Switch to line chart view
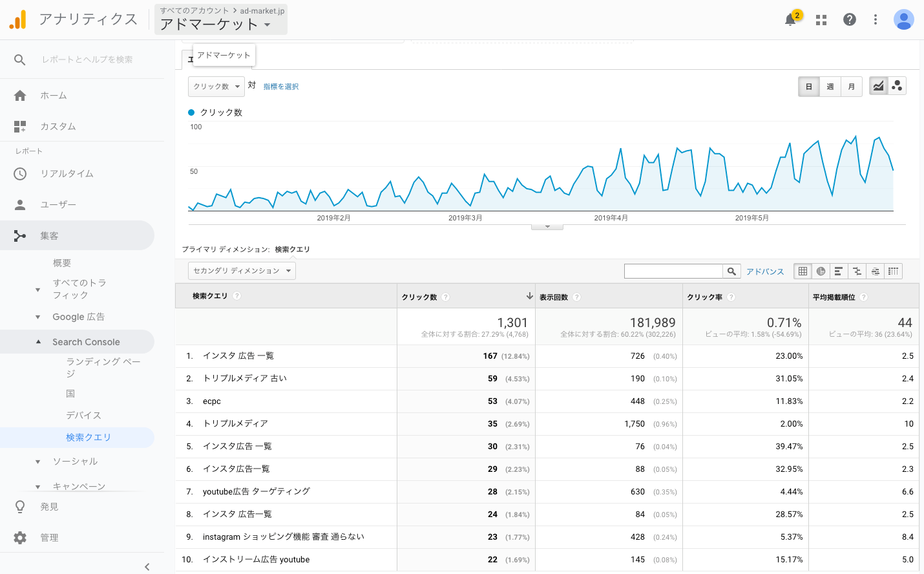 pyautogui.click(x=878, y=86)
